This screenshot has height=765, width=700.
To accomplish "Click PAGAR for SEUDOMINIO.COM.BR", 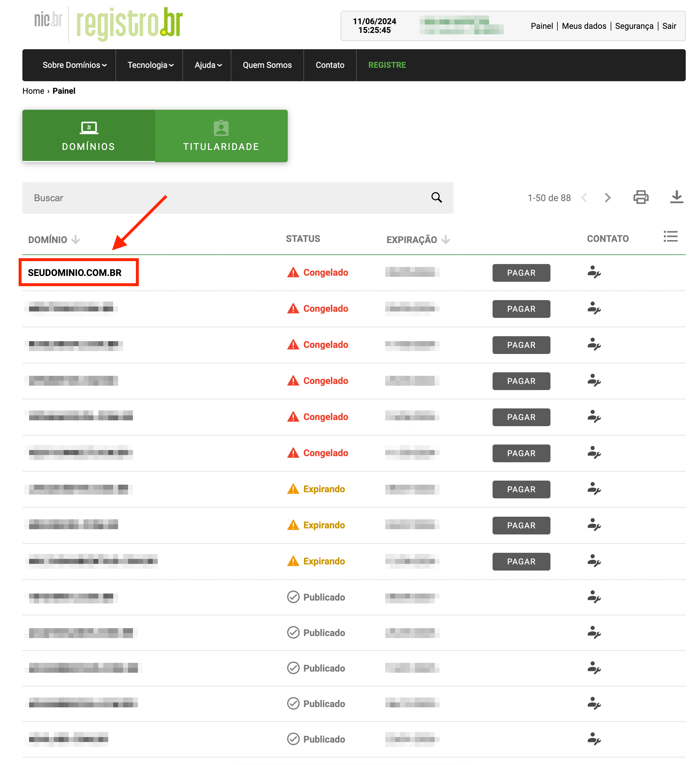I will [521, 273].
